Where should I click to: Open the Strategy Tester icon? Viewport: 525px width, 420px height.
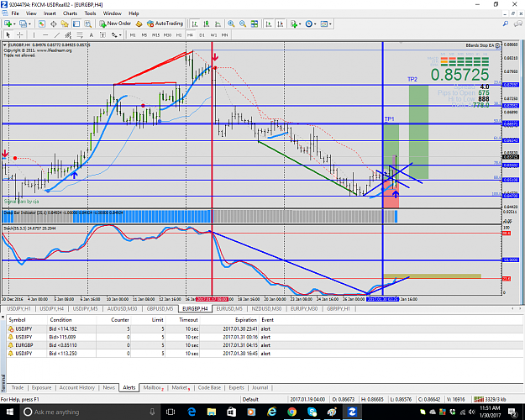[87, 24]
